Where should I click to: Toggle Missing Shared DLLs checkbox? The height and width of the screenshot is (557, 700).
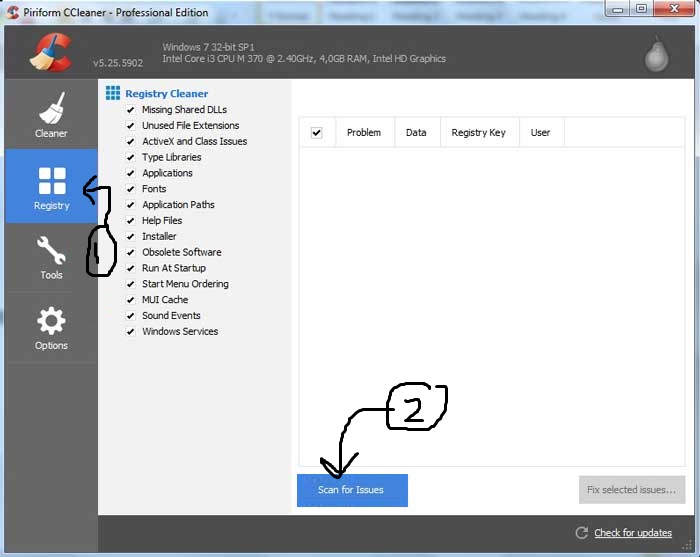(x=130, y=110)
